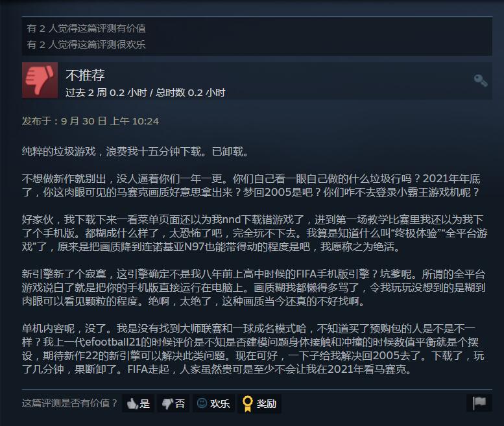Vote 否 with the thumbs-down button

(173, 403)
